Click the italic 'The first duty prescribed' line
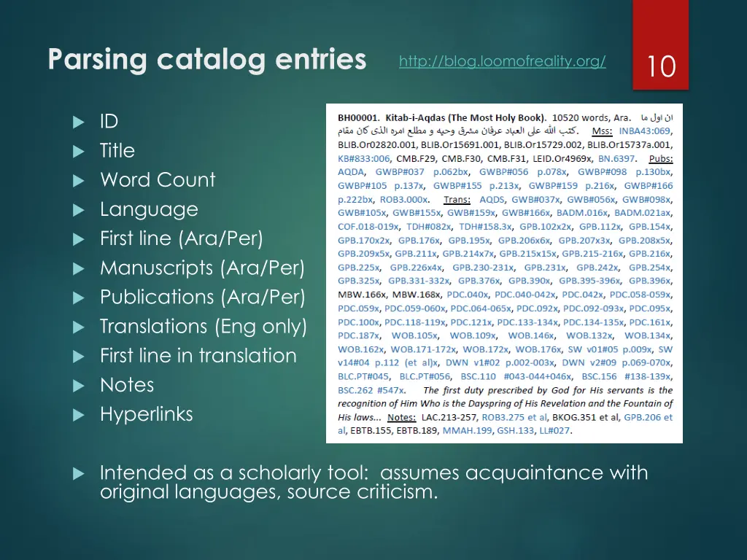 (505, 404)
